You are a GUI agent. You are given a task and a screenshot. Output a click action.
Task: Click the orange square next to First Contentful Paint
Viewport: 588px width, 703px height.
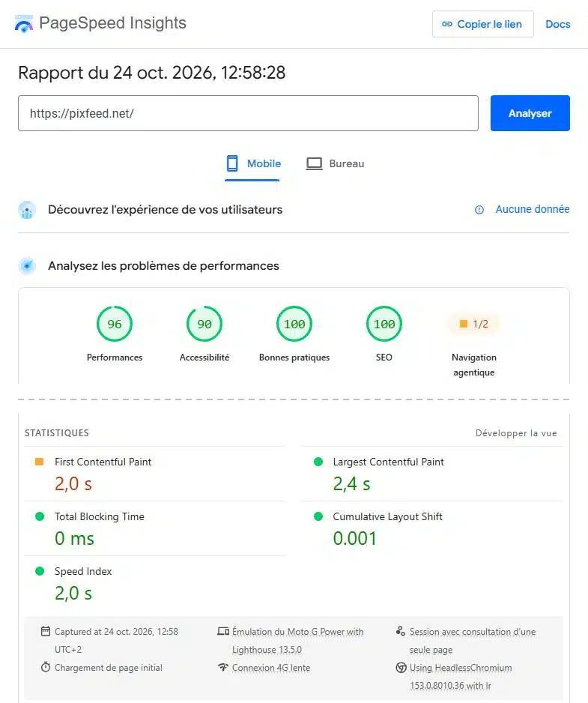coord(40,462)
